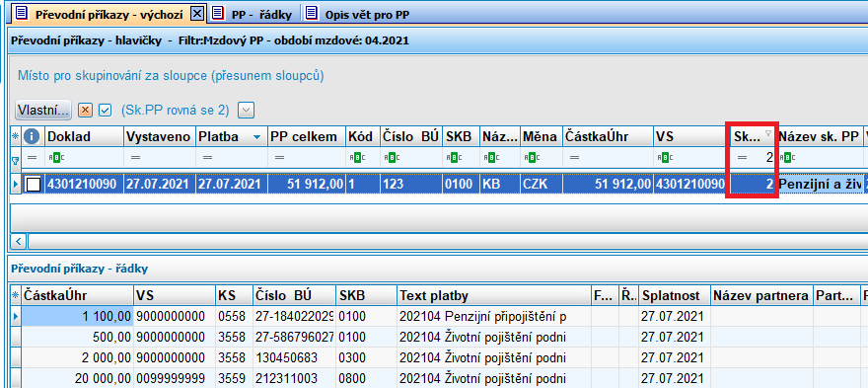Select the CZK currency cell
This screenshot has height=388, width=868.
pos(541,185)
